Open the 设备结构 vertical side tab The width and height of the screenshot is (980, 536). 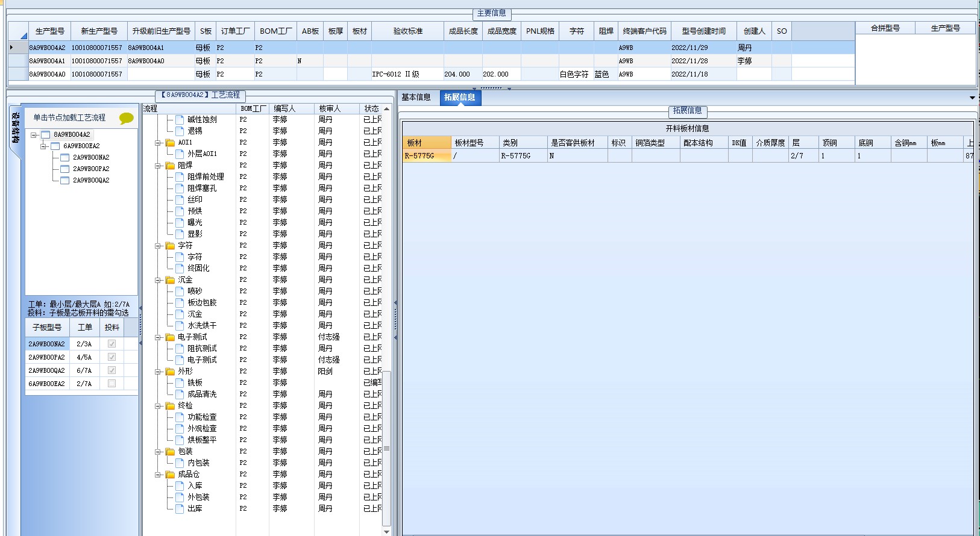click(x=15, y=128)
